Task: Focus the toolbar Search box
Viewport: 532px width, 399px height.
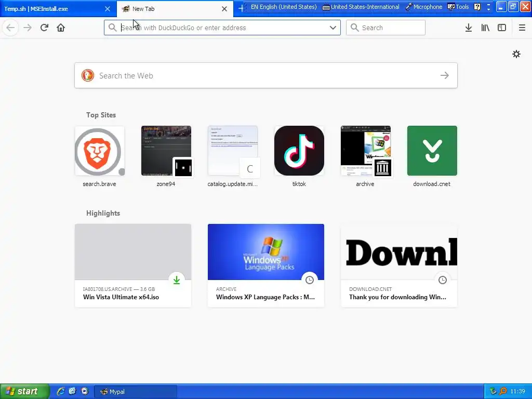Action: [x=385, y=28]
